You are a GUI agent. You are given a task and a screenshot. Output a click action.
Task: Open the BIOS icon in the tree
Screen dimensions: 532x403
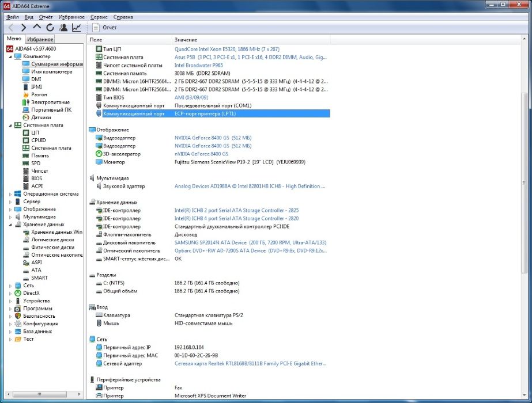pos(26,178)
